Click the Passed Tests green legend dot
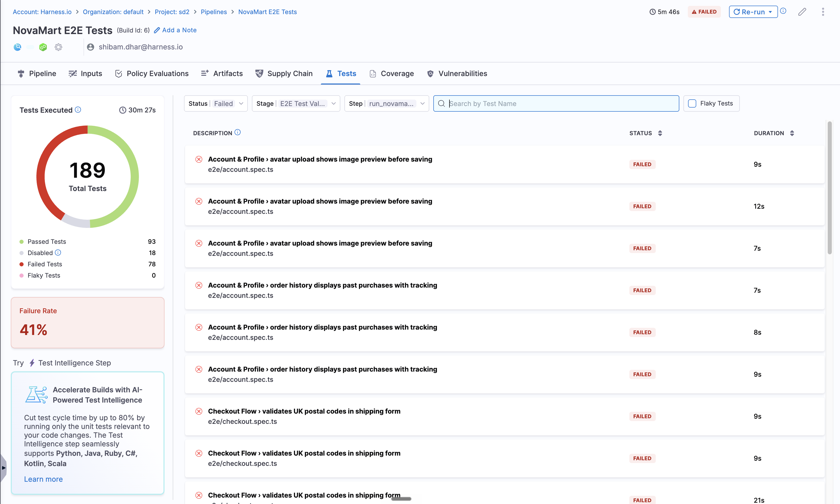840x504 pixels. [22, 242]
